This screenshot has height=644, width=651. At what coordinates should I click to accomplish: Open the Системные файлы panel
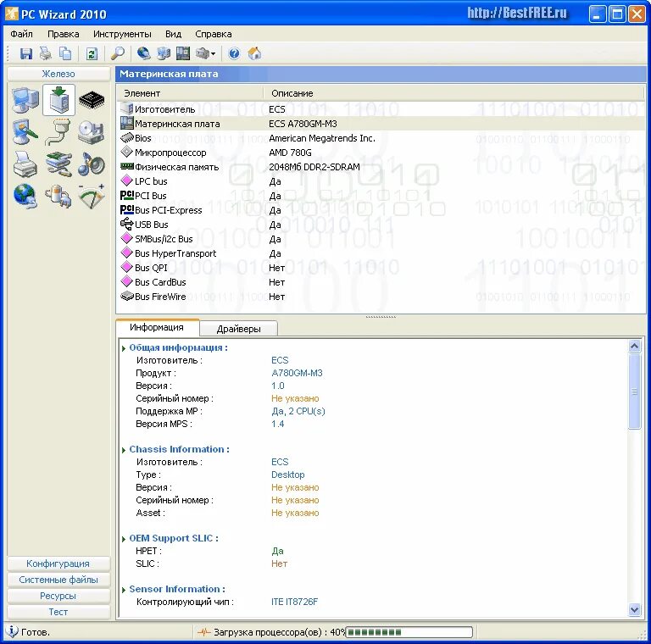pos(58,580)
